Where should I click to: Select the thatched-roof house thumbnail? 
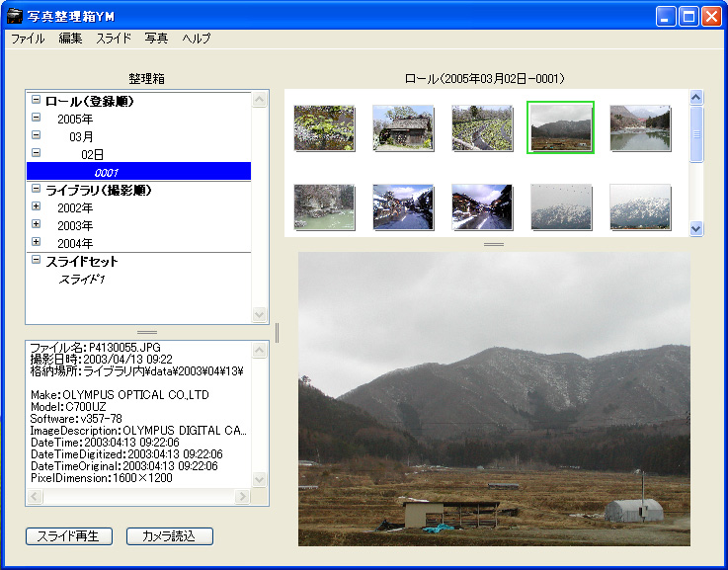pos(403,127)
